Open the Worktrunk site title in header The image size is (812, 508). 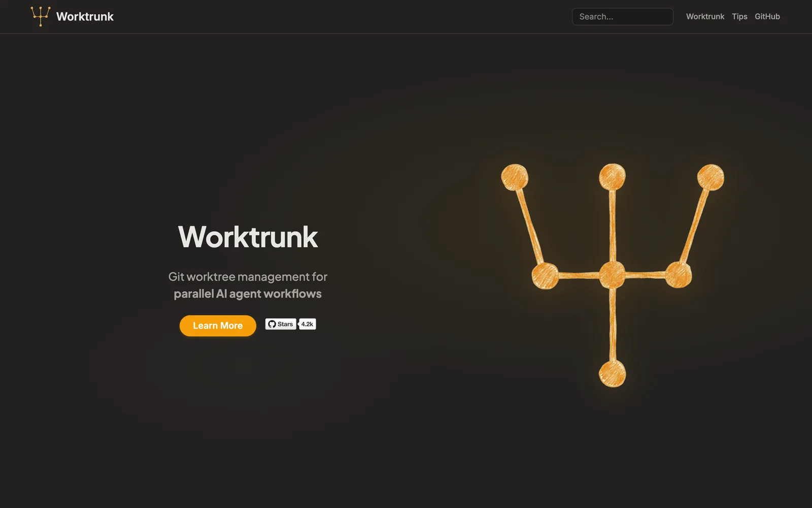85,17
